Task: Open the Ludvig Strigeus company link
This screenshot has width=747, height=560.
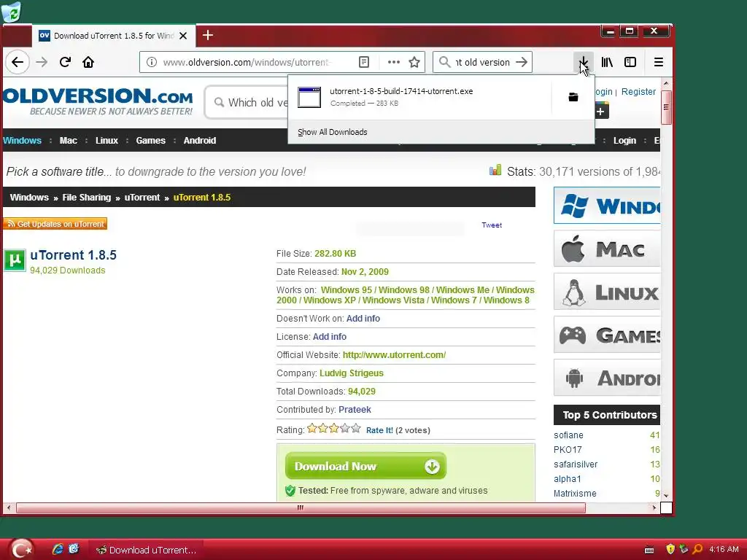Action: [352, 373]
